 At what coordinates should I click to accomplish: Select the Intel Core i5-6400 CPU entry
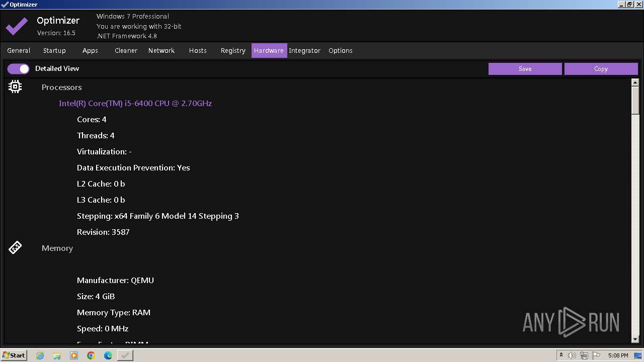point(135,104)
